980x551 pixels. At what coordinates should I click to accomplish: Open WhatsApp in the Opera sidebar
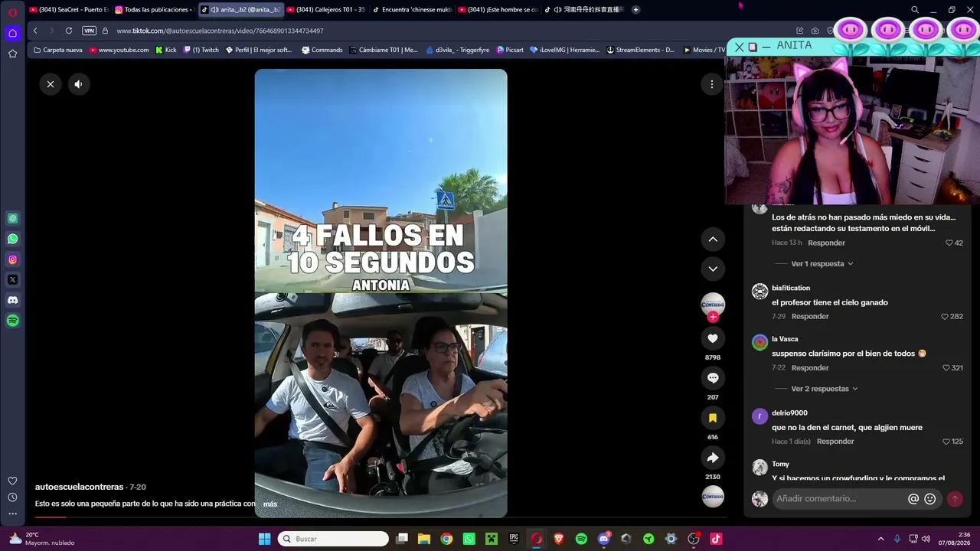(x=13, y=239)
